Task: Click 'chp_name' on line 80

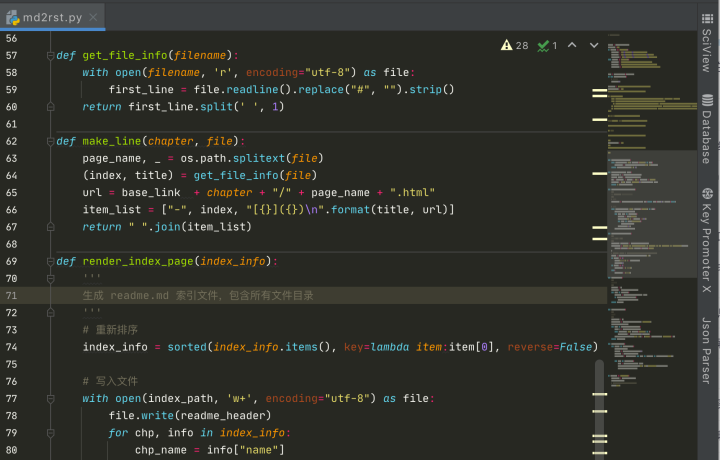Action: [x=161, y=450]
